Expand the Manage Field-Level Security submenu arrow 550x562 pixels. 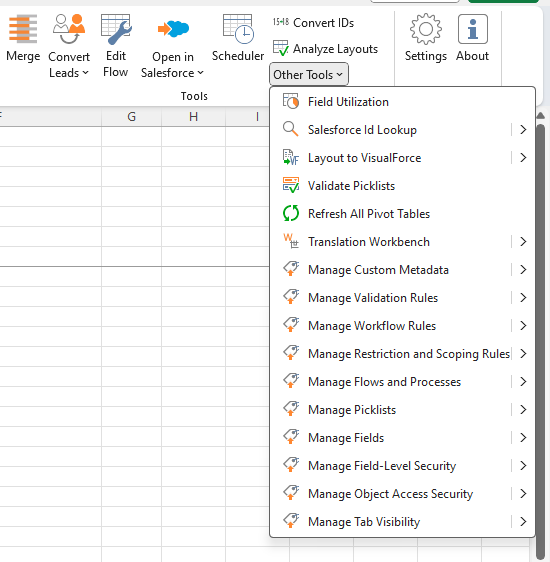pyautogui.click(x=523, y=465)
